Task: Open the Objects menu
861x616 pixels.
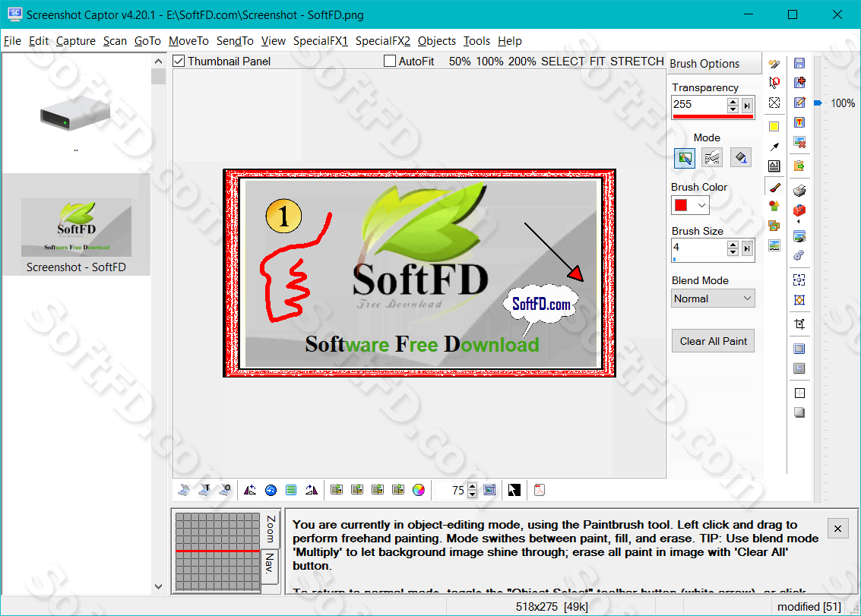Action: click(x=436, y=41)
